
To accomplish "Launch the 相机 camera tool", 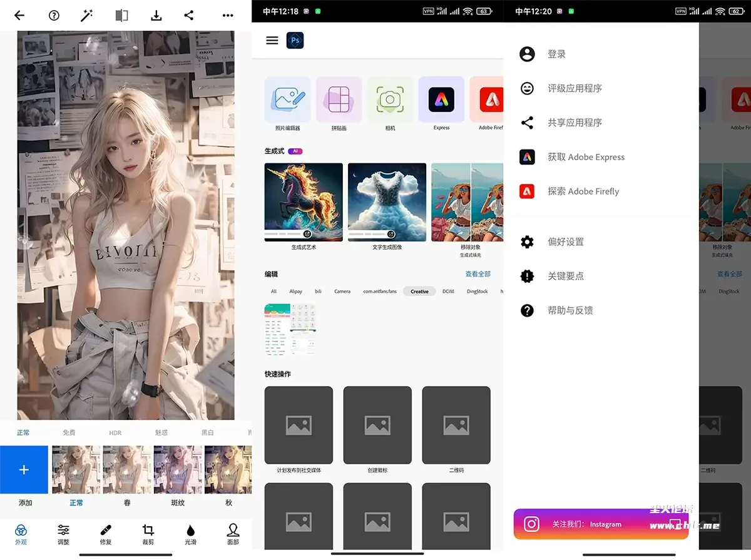I will click(x=390, y=100).
